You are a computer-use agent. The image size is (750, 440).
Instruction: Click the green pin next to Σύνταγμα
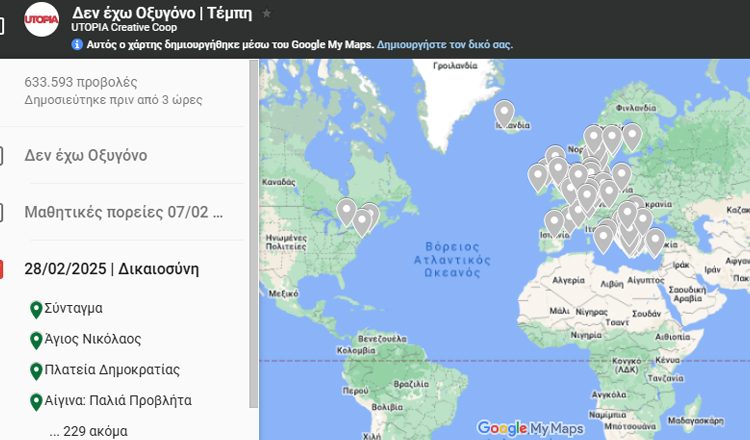coord(36,310)
